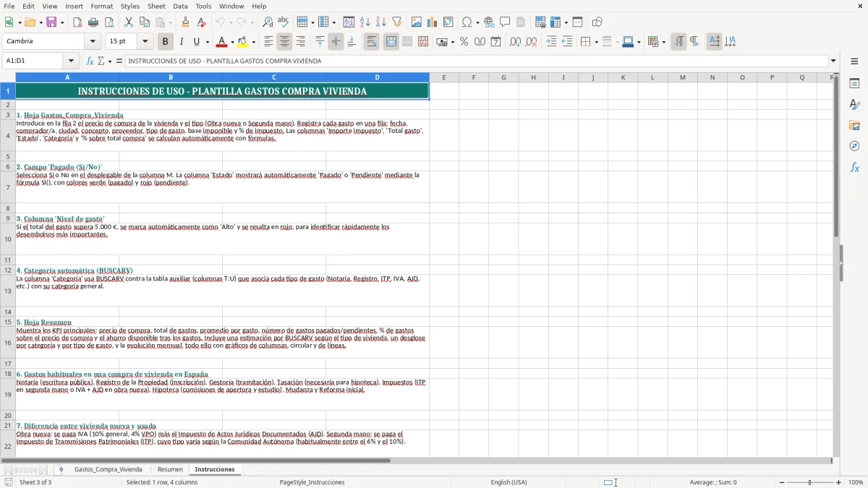Align text left
Viewport: 868px width, 488px height.
pyautogui.click(x=268, y=42)
